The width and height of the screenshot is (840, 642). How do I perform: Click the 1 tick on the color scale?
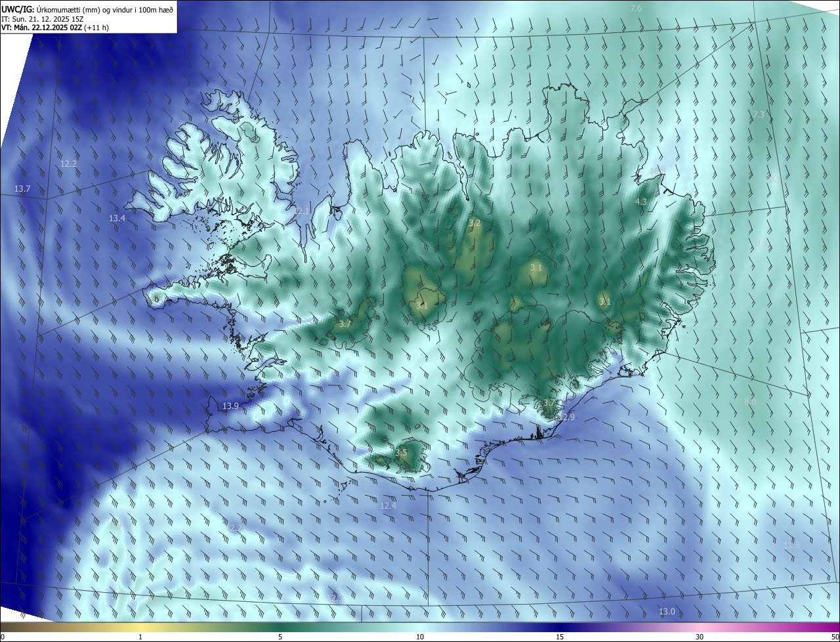[x=140, y=637]
